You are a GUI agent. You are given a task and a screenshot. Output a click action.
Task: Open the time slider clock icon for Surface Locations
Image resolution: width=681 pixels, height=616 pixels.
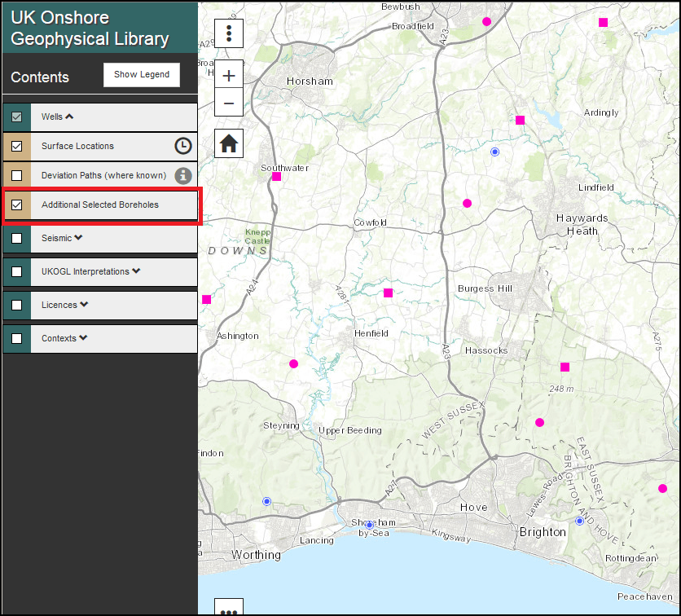(182, 146)
